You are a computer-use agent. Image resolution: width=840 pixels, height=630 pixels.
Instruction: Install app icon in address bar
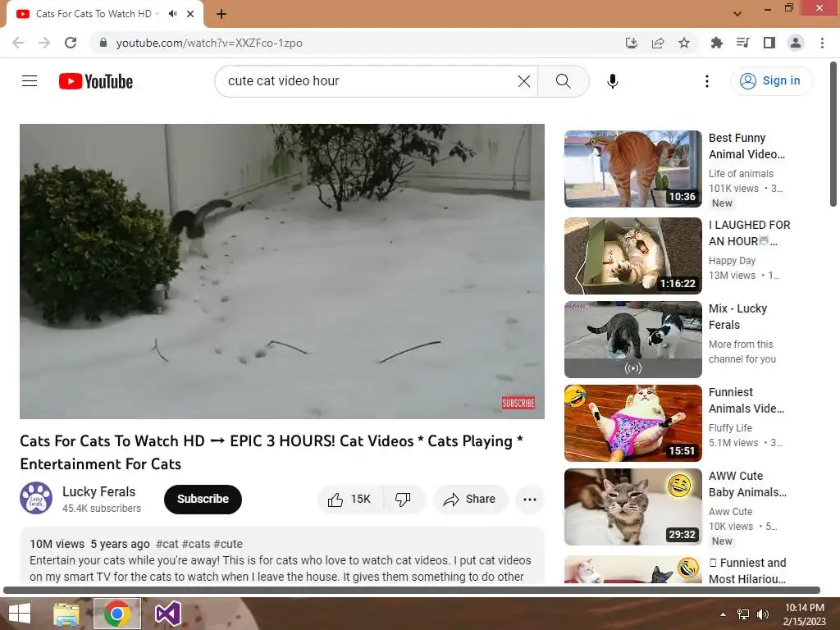[x=632, y=43]
